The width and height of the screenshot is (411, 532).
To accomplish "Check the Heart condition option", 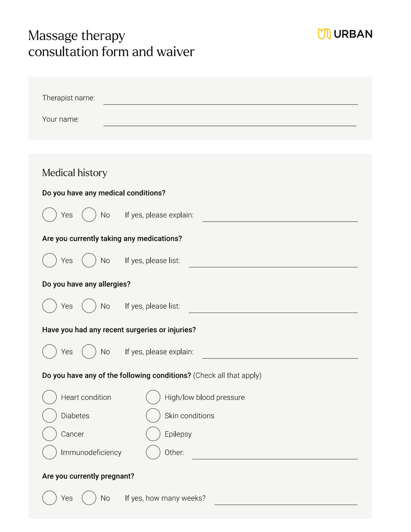I will coord(49,397).
